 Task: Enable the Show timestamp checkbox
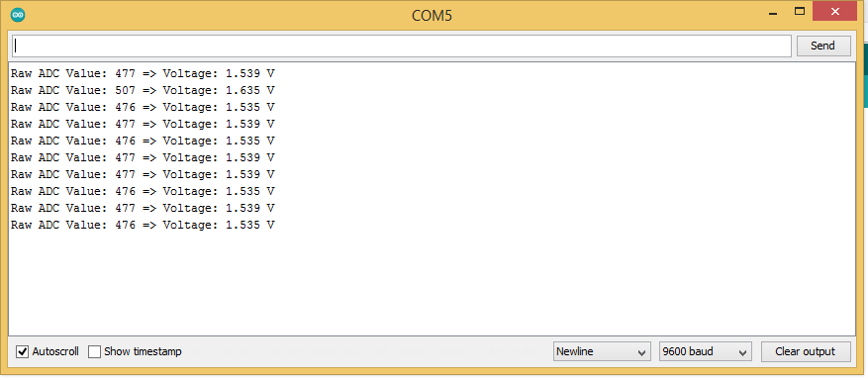tap(95, 351)
